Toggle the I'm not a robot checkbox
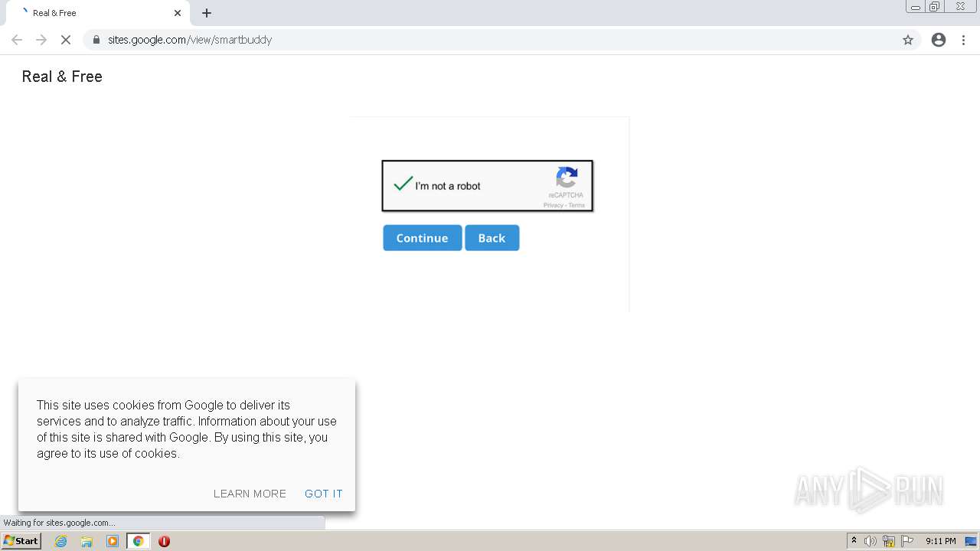Image resolution: width=980 pixels, height=551 pixels. click(x=403, y=184)
